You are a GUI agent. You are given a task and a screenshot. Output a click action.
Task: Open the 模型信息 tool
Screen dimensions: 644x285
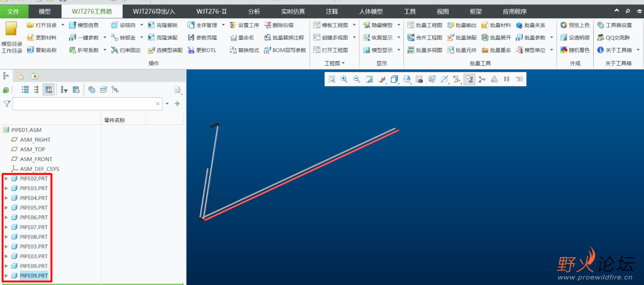84,25
